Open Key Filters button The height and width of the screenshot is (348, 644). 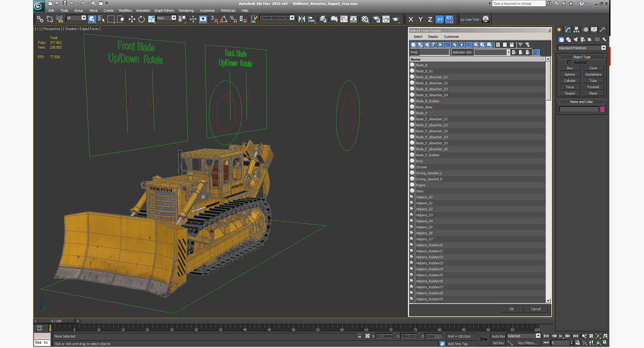pos(527,343)
